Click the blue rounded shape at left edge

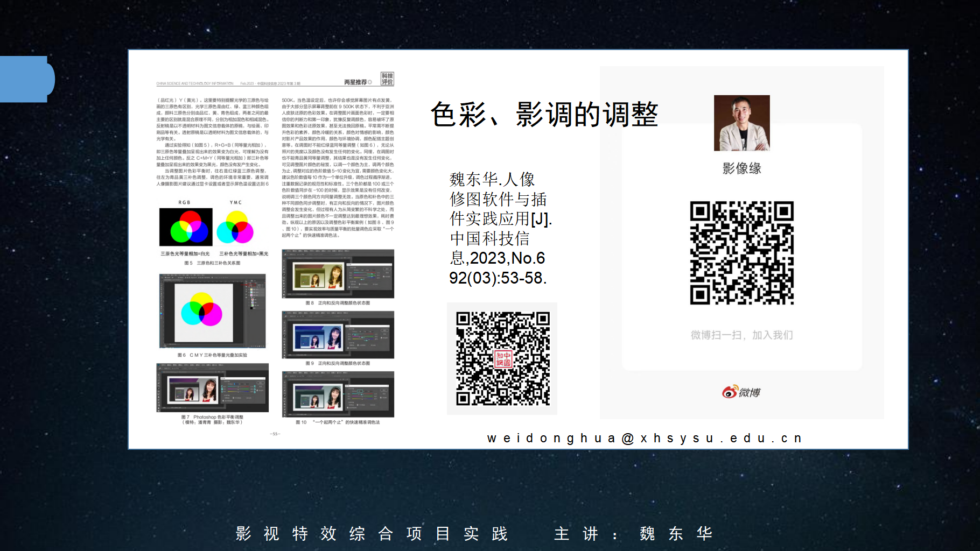coord(26,79)
